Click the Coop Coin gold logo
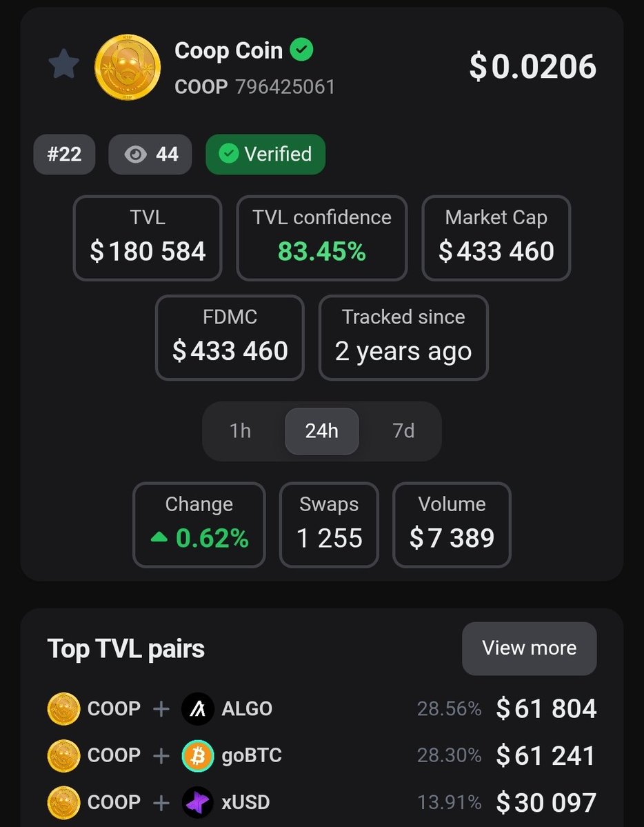This screenshot has height=827, width=644. pos(128,67)
